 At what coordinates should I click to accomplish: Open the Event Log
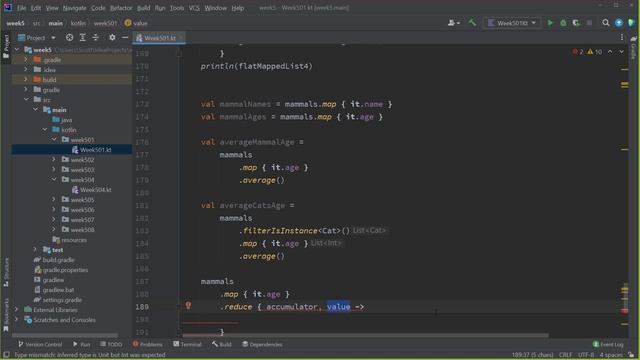click(x=608, y=344)
